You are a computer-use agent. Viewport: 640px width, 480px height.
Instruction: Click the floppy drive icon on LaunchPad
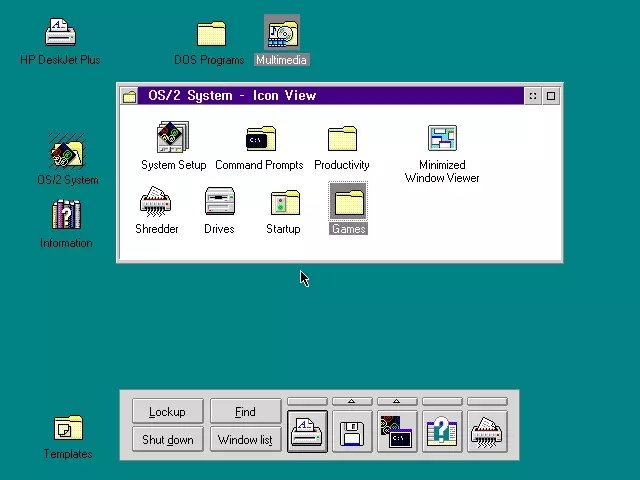[352, 433]
